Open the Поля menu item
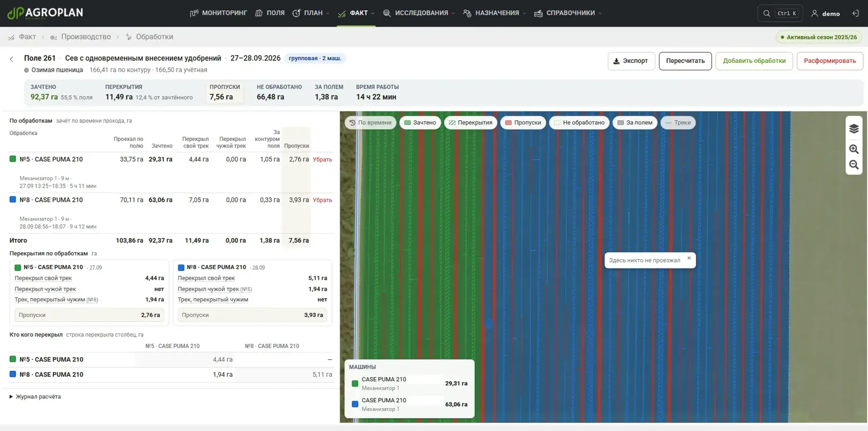Screen dimensions: 868x431 click(x=270, y=13)
